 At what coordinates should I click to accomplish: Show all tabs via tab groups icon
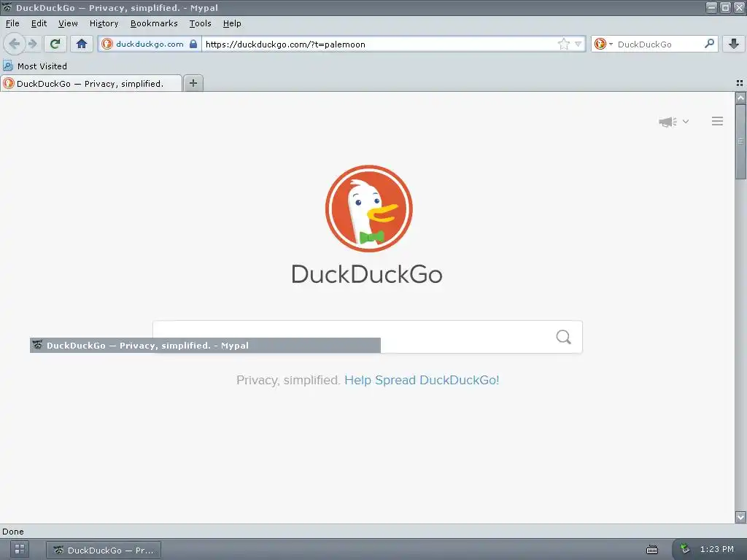(x=740, y=83)
